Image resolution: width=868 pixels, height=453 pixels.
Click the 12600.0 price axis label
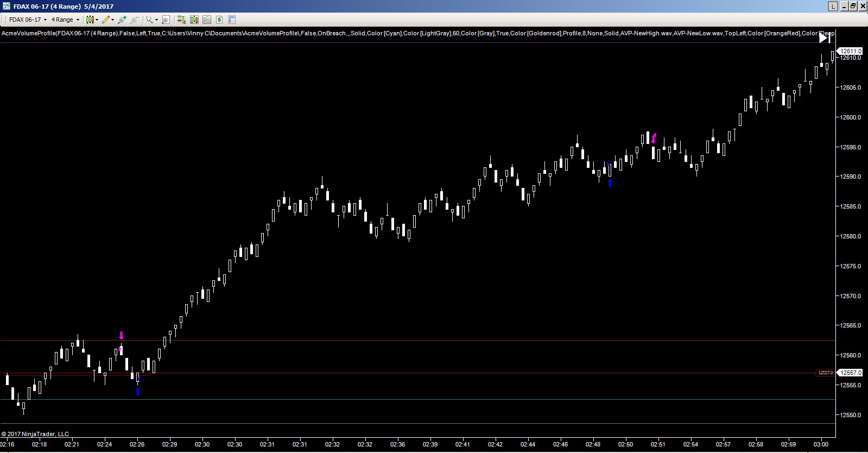(x=851, y=117)
